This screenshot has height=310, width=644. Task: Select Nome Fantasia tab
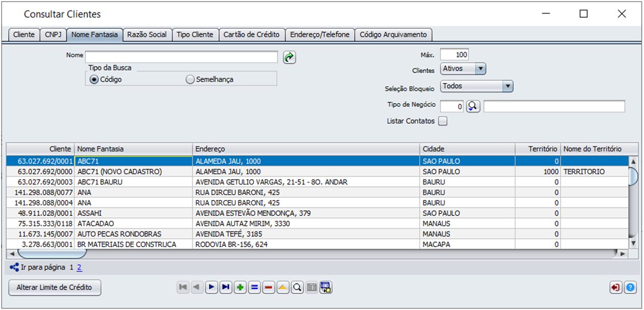(x=95, y=34)
